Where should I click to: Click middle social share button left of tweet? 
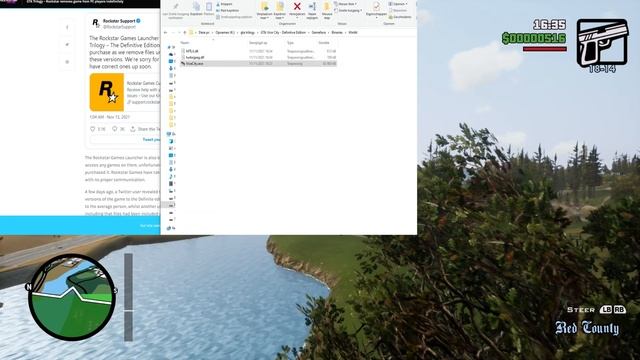click(x=67, y=44)
